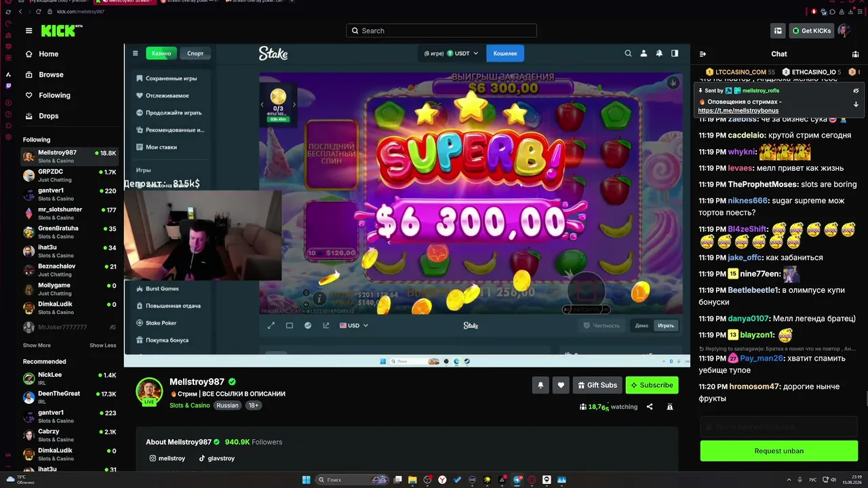Open the glavstroy TikTok link
The image size is (868, 488).
(217, 458)
